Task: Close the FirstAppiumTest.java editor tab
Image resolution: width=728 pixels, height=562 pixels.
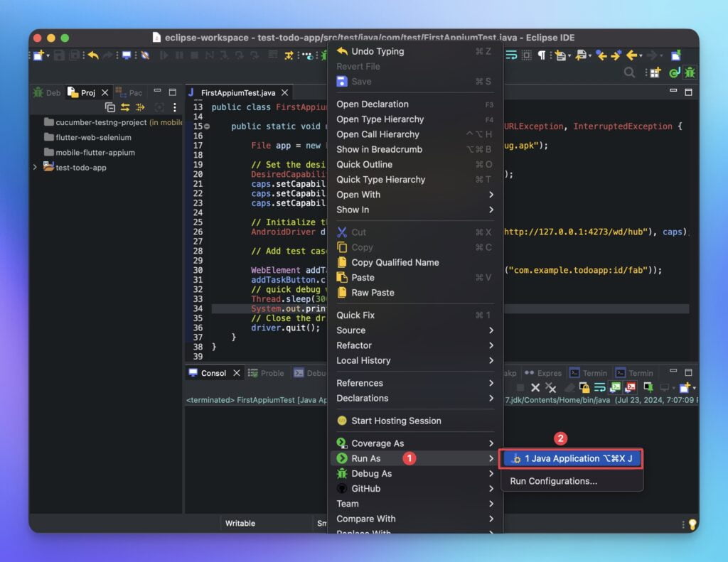Action: pyautogui.click(x=285, y=92)
